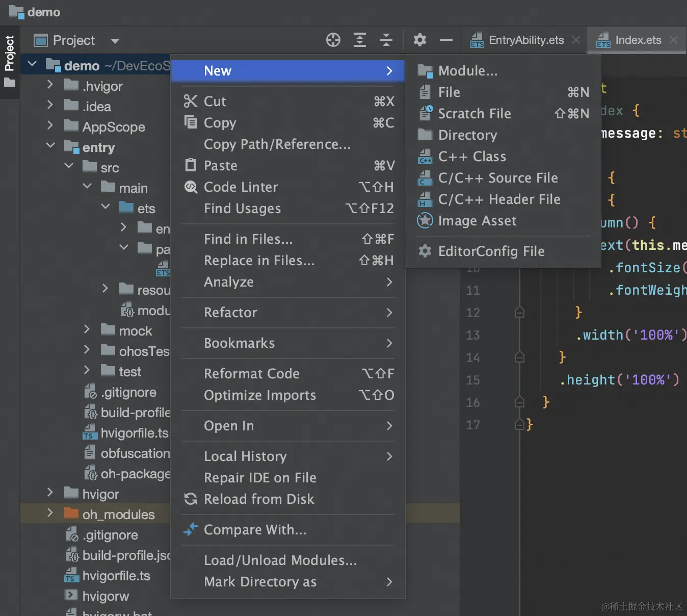Choose Copy Path/Reference
The height and width of the screenshot is (616, 687).
288,144
